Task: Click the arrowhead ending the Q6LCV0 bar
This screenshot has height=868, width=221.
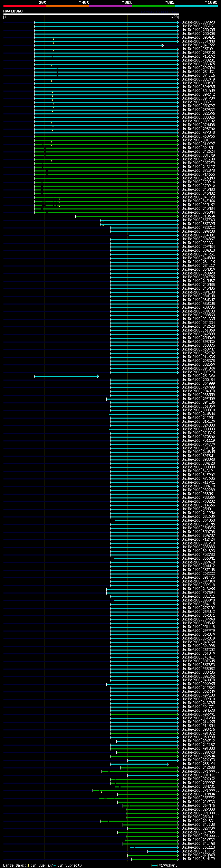Action: [x=98, y=376]
